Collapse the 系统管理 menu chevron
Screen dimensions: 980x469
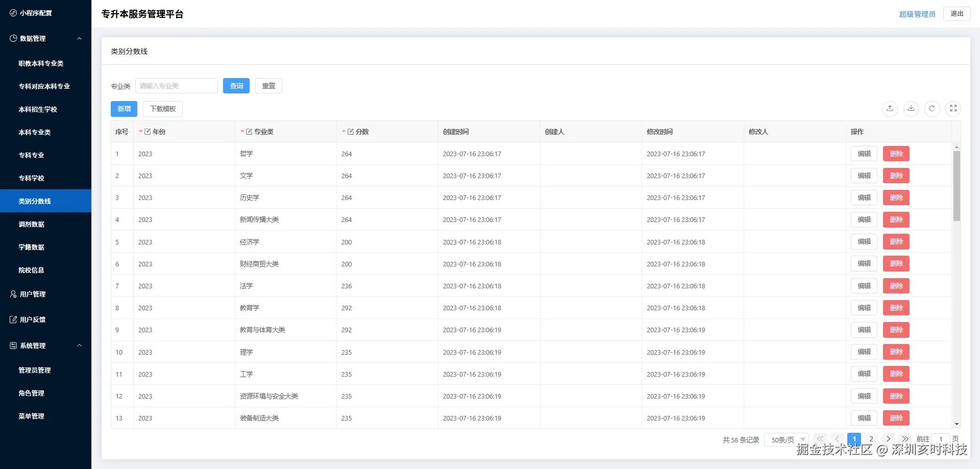[79, 345]
